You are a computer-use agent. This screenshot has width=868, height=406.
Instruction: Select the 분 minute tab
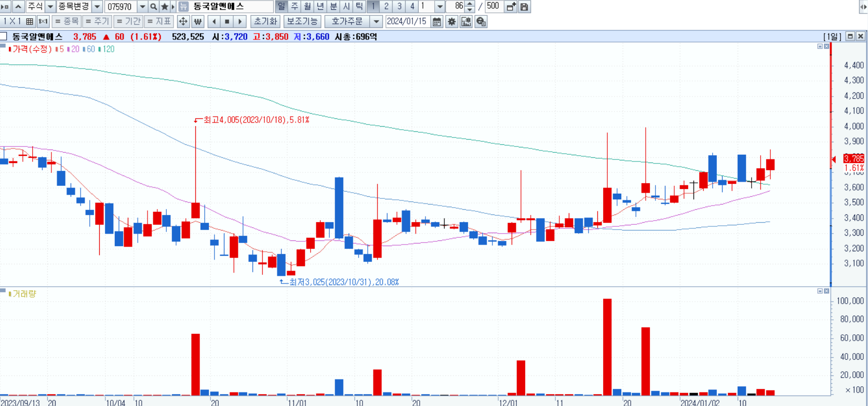coord(333,7)
